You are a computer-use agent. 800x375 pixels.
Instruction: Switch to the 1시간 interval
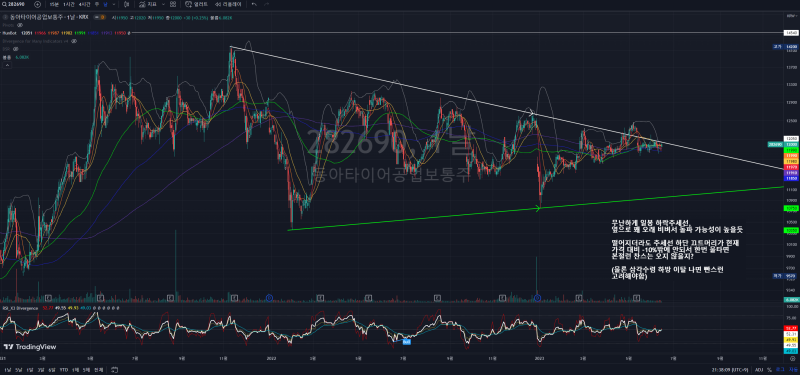69,4
